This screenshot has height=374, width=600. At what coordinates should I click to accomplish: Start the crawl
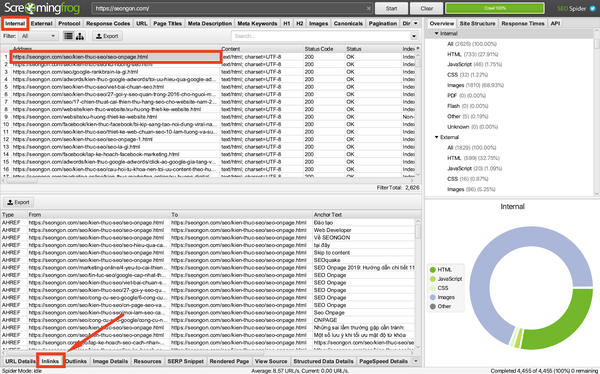point(391,8)
